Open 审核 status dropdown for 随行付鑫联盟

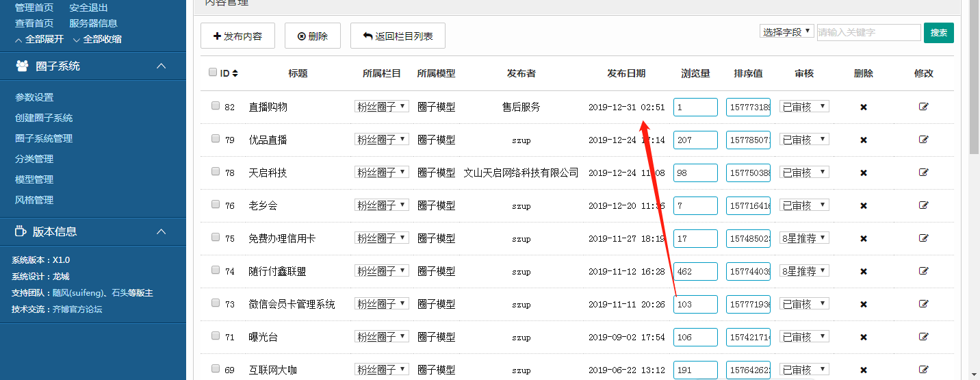pos(804,271)
